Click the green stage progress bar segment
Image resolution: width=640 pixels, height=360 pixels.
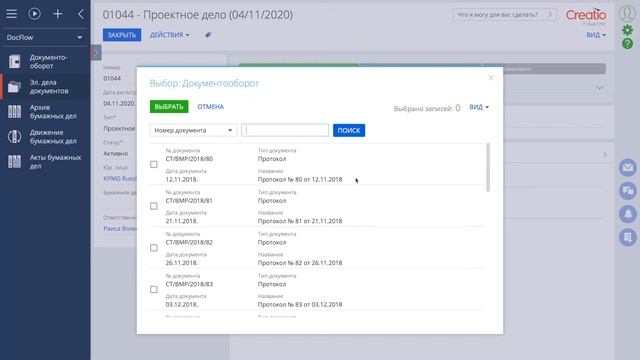299,65
